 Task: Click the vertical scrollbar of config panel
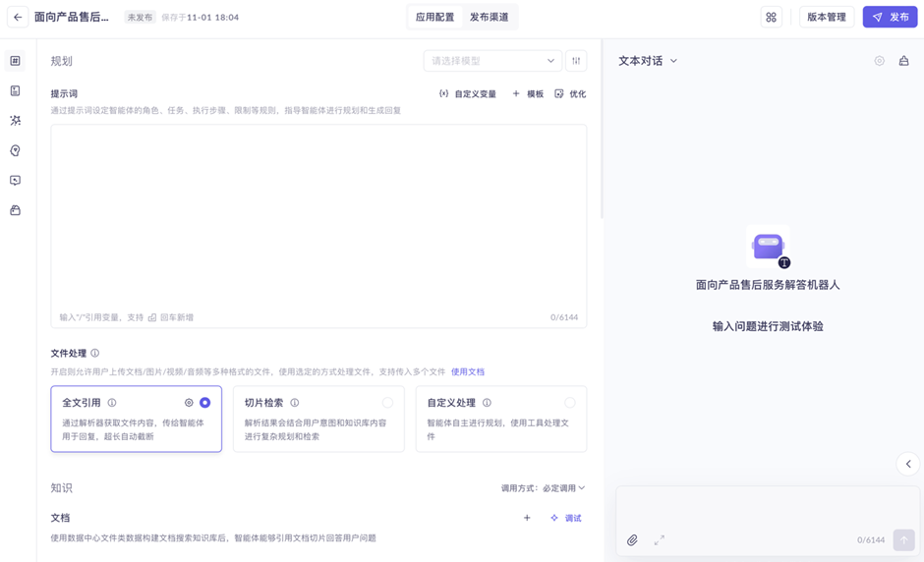tap(601, 130)
